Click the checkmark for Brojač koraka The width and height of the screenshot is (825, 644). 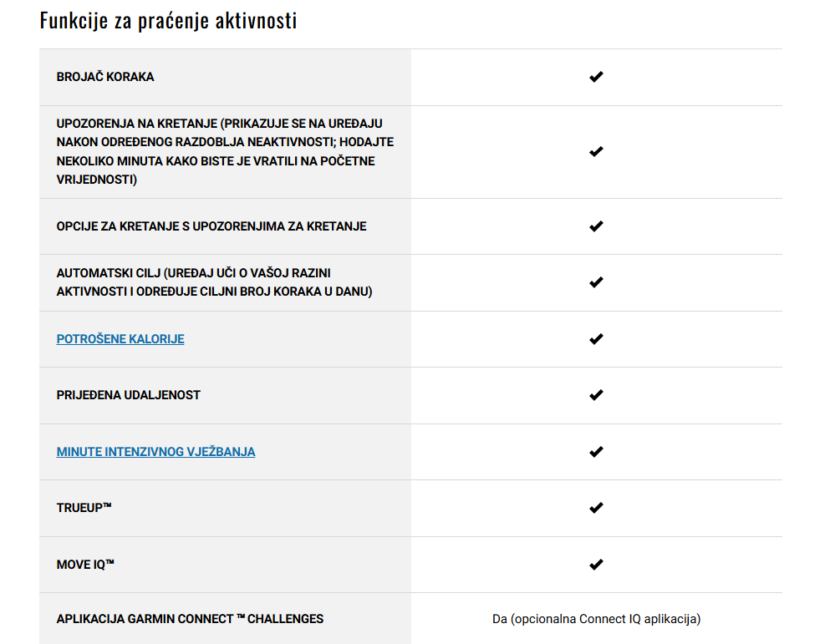596,77
